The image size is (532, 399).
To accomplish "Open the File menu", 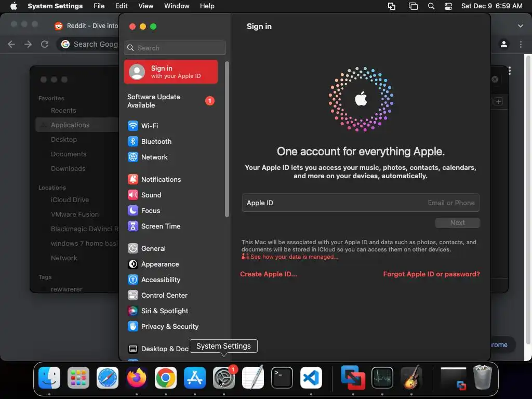I will (x=99, y=6).
